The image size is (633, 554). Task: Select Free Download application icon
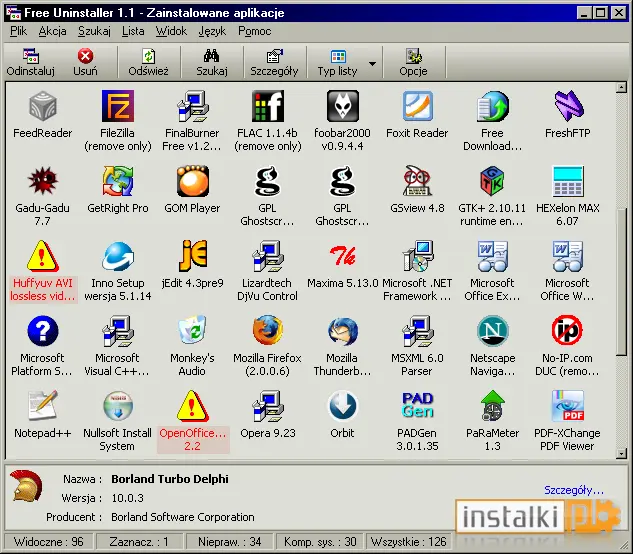point(493,107)
